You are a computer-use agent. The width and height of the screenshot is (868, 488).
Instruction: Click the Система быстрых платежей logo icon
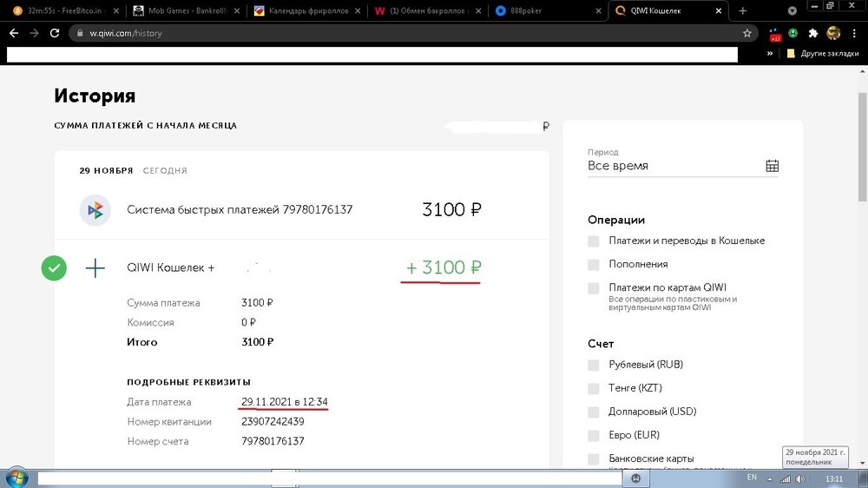tap(95, 209)
